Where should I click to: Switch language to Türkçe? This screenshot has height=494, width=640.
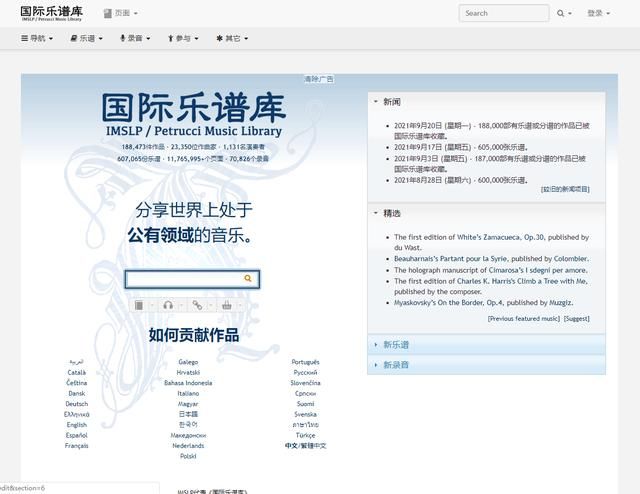(305, 436)
